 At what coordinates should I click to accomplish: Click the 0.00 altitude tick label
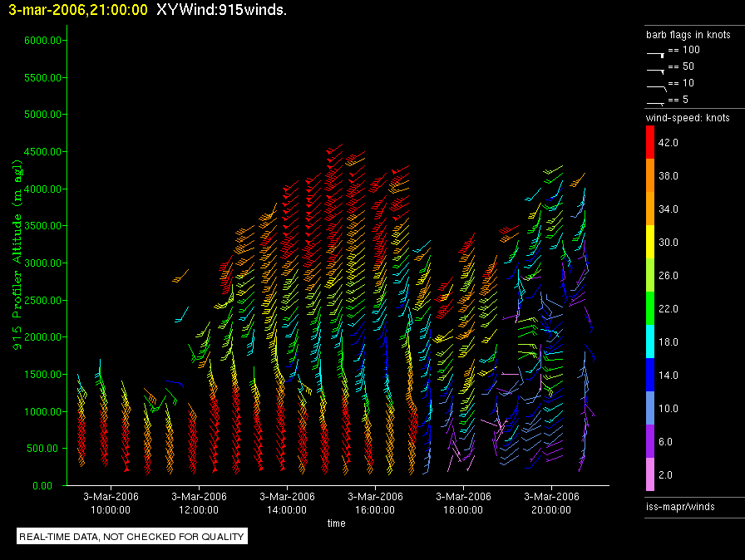tap(42, 485)
